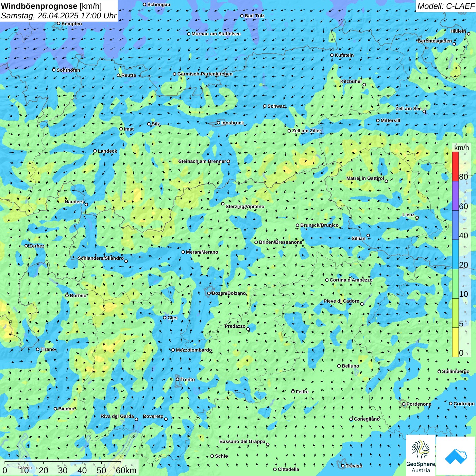This screenshot has width=476, height=476.
Task: Click the Sillian label
Action: (358, 238)
